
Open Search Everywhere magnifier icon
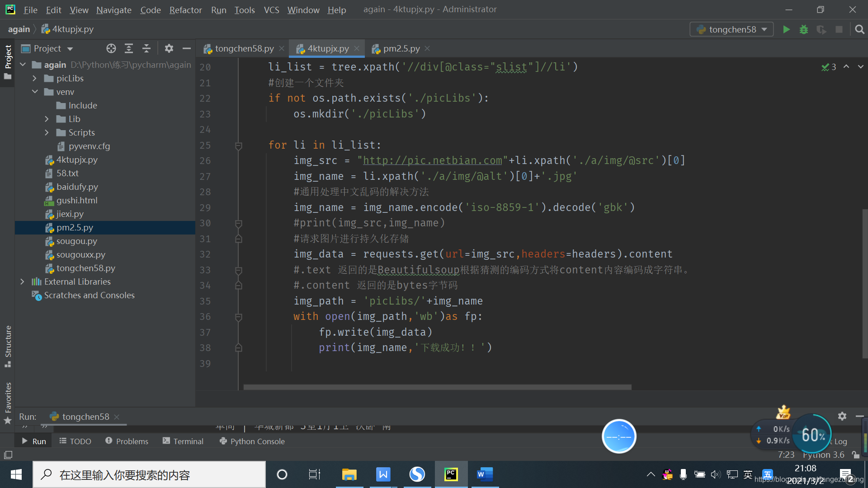click(859, 29)
